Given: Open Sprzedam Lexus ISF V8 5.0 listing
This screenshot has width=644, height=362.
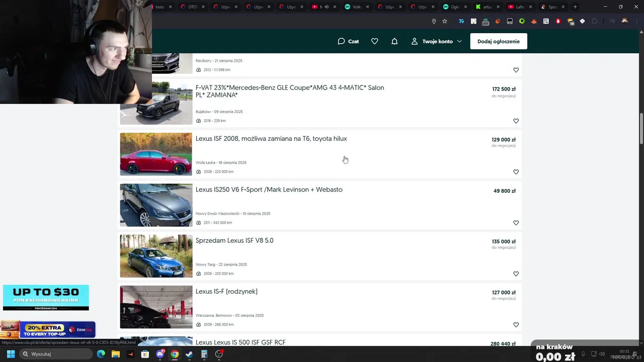Looking at the screenshot, I should tap(234, 240).
